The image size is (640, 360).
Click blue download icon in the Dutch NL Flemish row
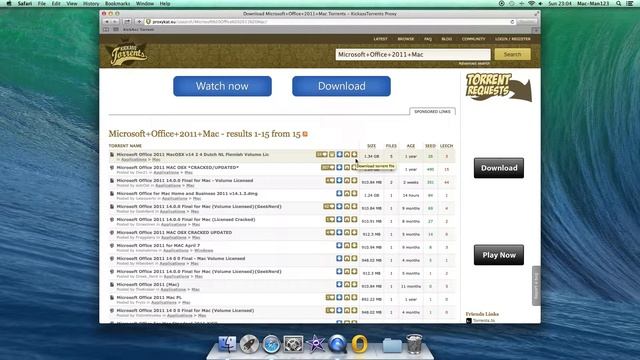pyautogui.click(x=340, y=154)
